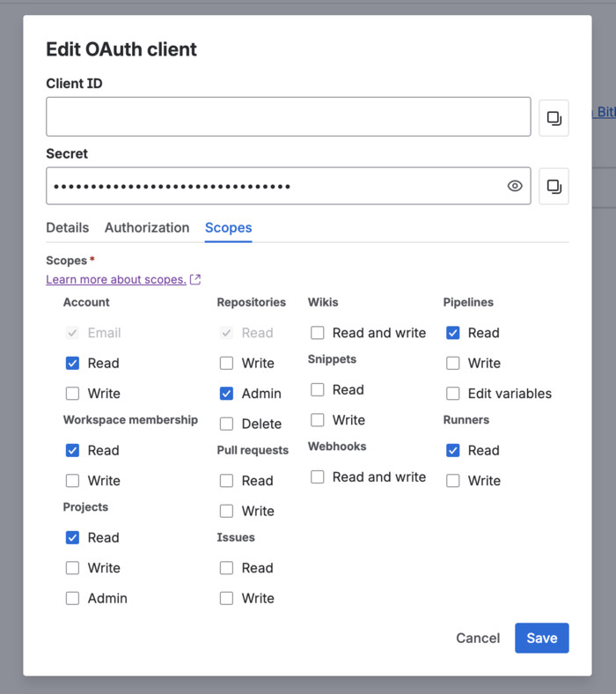The height and width of the screenshot is (694, 616).
Task: Click the Webhooks group heading
Action: [x=337, y=447]
